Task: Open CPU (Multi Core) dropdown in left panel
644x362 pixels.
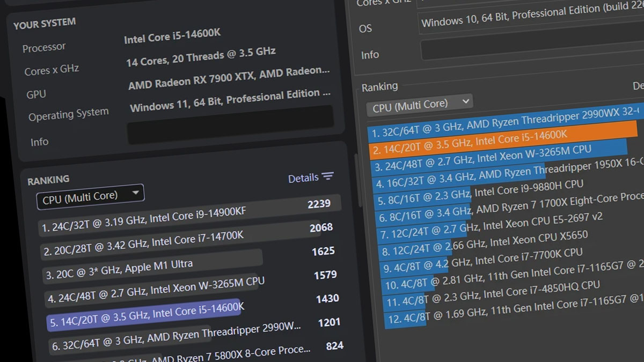Action: click(x=90, y=196)
